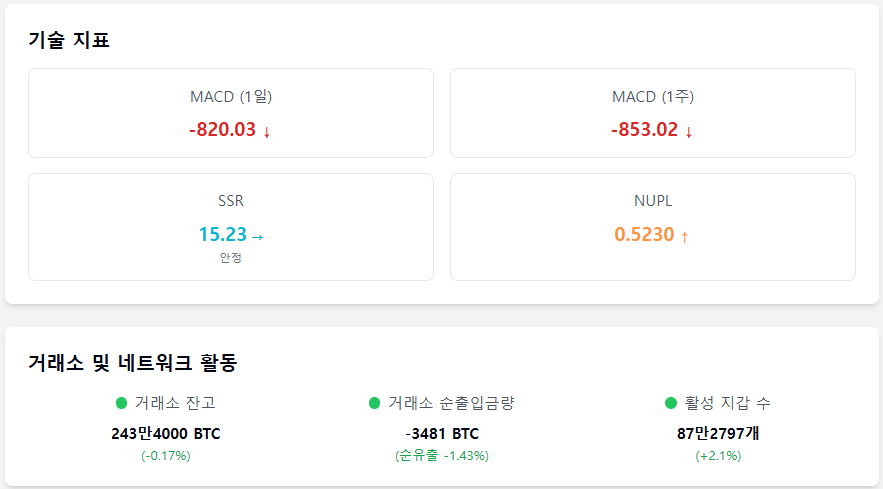Image resolution: width=883 pixels, height=489 pixels.
Task: Click the 기술 지표 section heading
Action: point(69,41)
